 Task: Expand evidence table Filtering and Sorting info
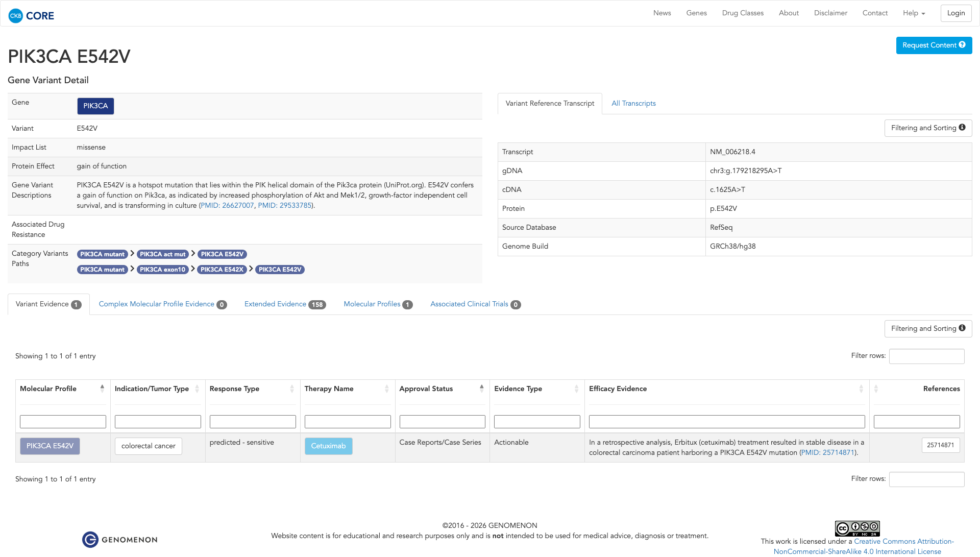point(927,329)
